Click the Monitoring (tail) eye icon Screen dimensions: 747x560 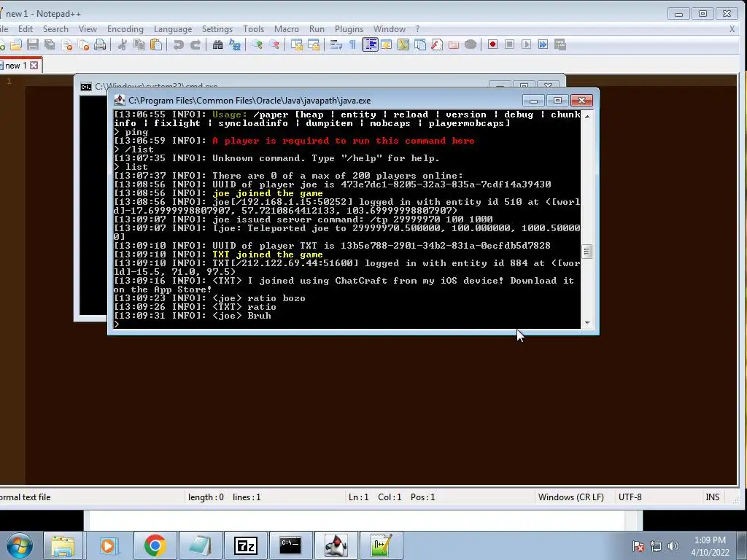(x=471, y=44)
